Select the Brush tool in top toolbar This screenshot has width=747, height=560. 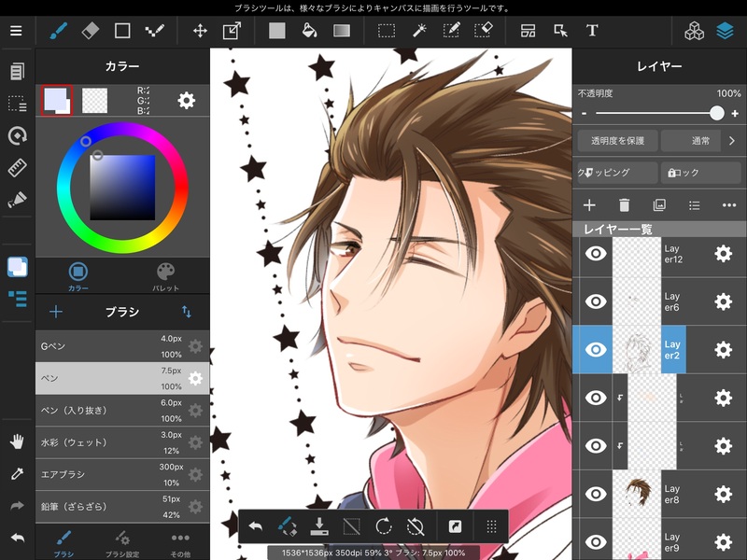coord(58,31)
